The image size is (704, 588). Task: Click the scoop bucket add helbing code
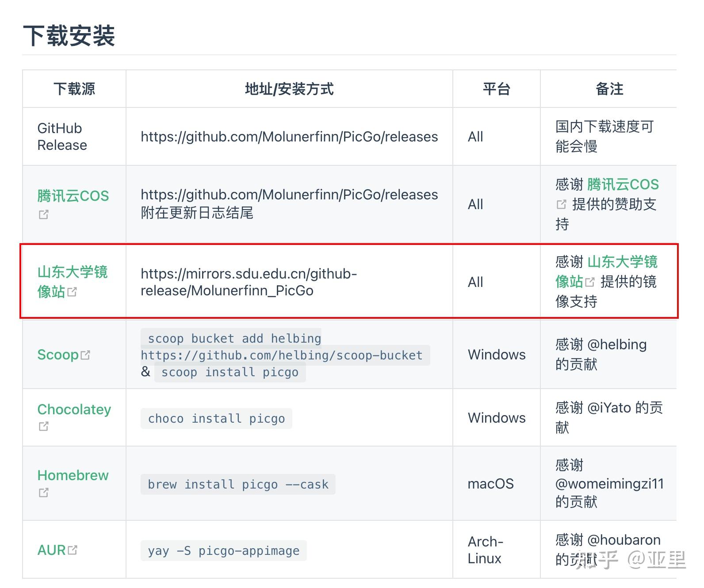234,338
